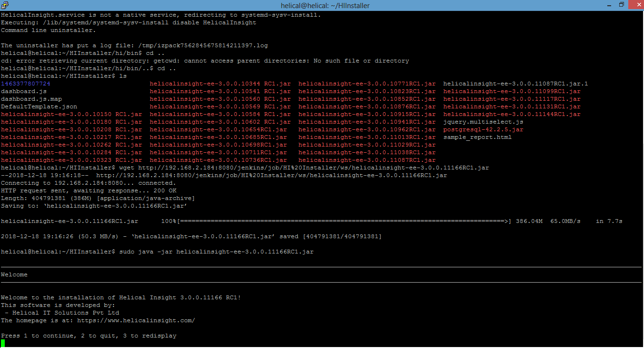Click file 'helicalinsight-ee-3.0.0.10262 RC1.jar'
The height and width of the screenshot is (348, 644).
tap(72, 145)
